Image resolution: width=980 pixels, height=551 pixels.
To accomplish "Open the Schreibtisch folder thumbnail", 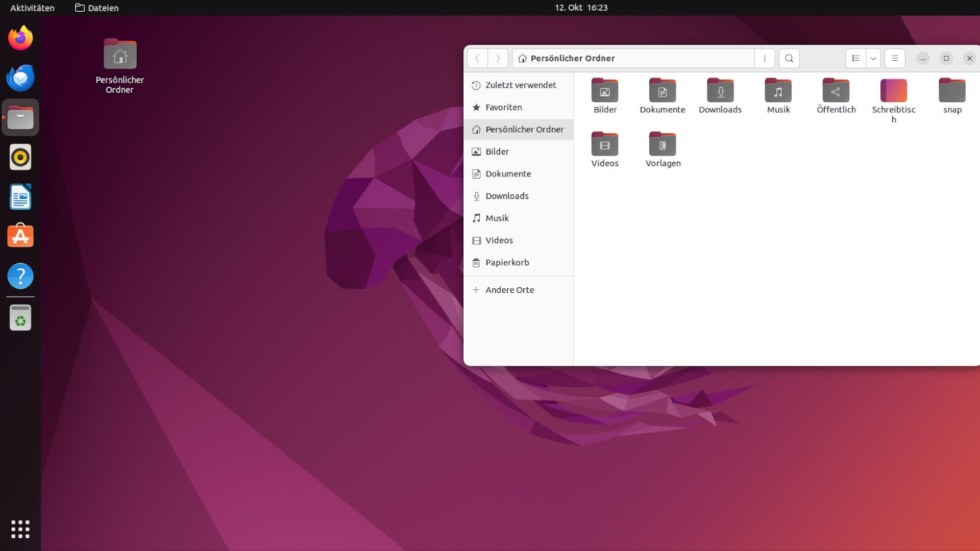I will tap(893, 91).
